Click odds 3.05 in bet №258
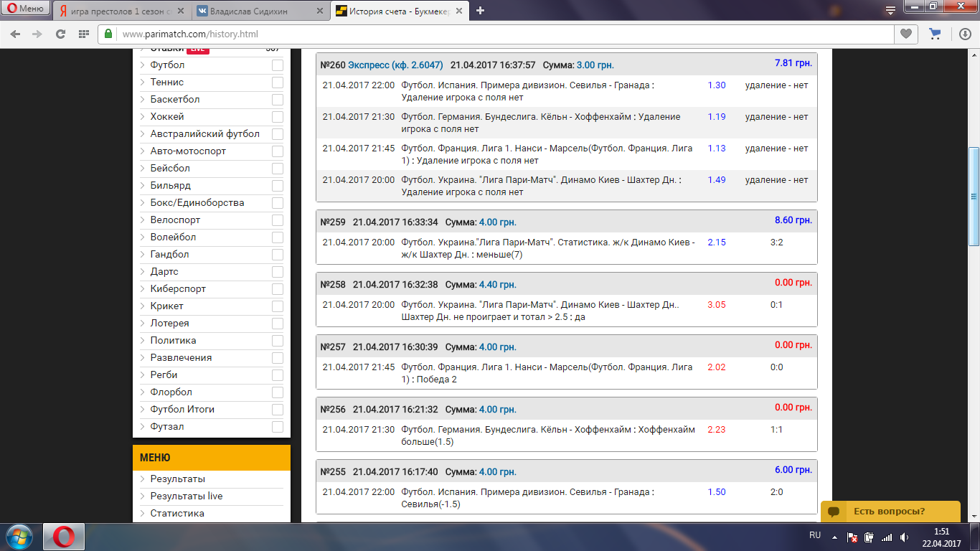The height and width of the screenshot is (551, 980). click(x=717, y=304)
